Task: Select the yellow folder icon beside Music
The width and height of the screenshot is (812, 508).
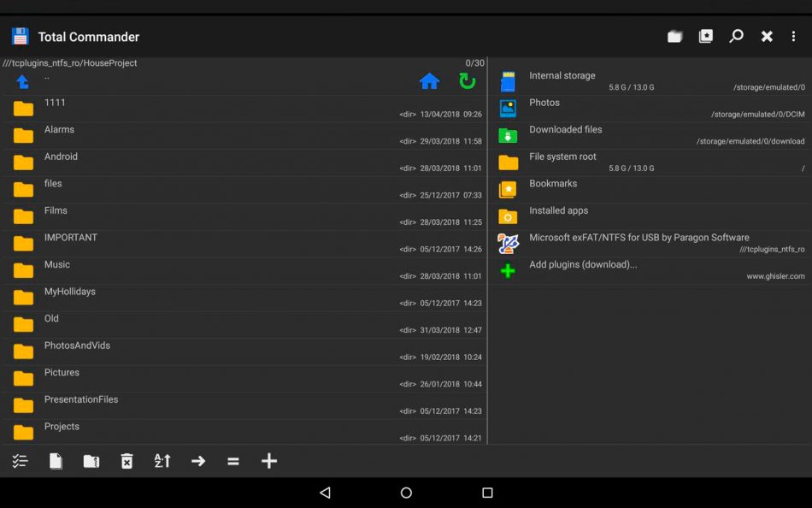Action: pos(23,270)
